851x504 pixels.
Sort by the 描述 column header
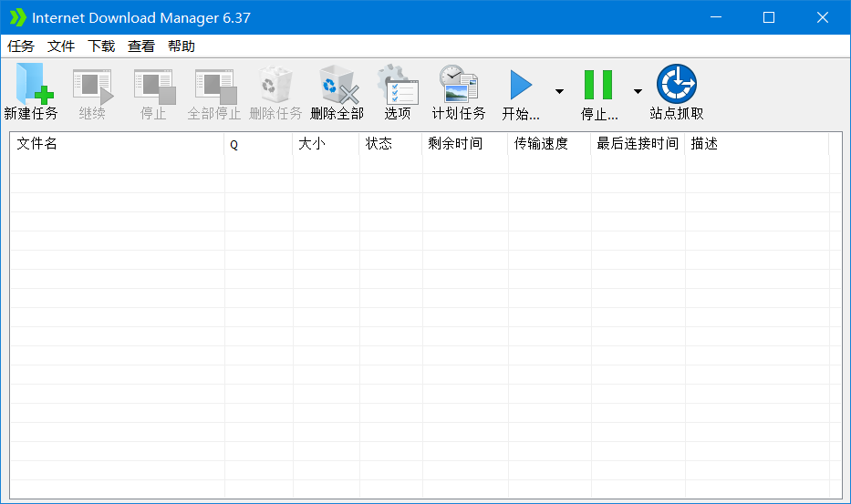click(x=757, y=144)
